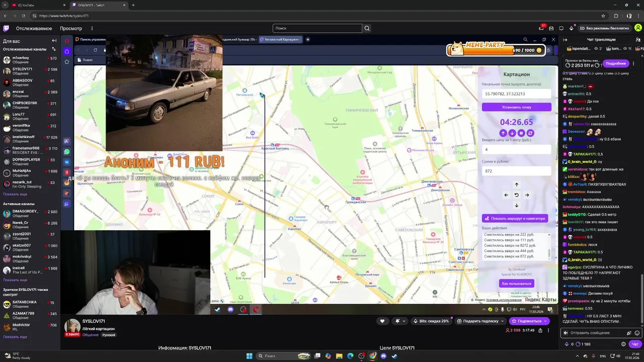Image resolution: width=644 pixels, height=362 pixels.
Task: Click the 'Русский' stream tag
Action: tap(109, 335)
